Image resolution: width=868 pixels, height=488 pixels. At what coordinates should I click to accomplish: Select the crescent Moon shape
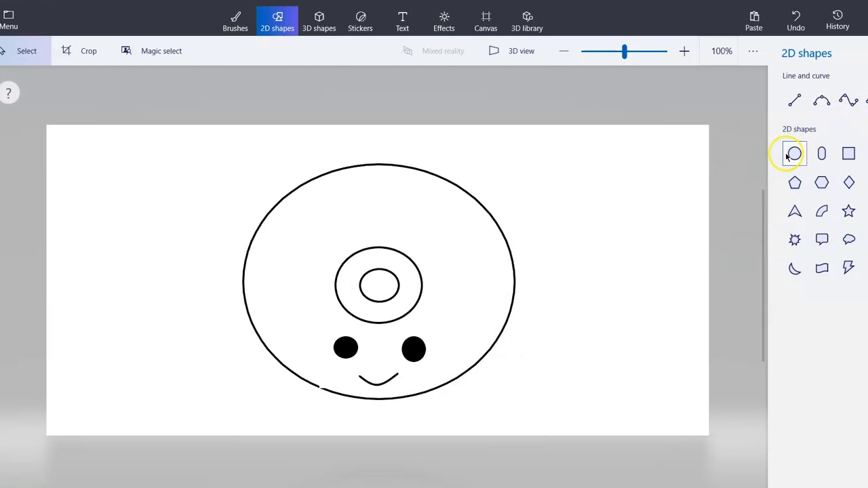click(x=795, y=268)
